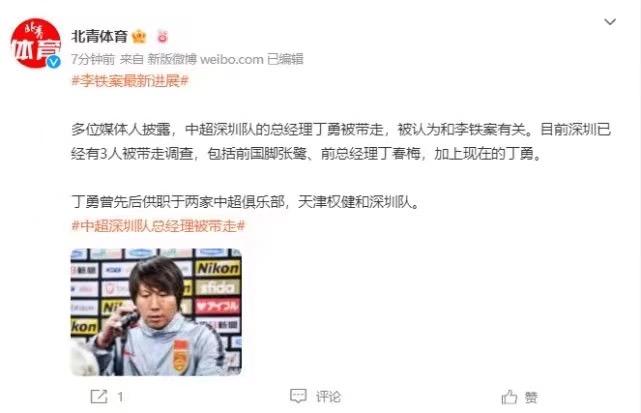The width and height of the screenshot is (641, 413).
Task: Click the gold crown membership icon
Action: pyautogui.click(x=139, y=36)
